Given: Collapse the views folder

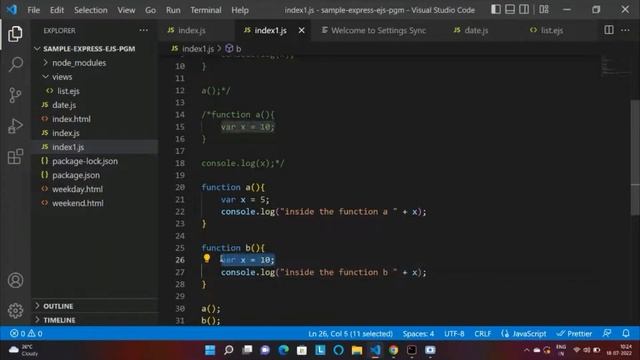Looking at the screenshot, I should pyautogui.click(x=94, y=77).
